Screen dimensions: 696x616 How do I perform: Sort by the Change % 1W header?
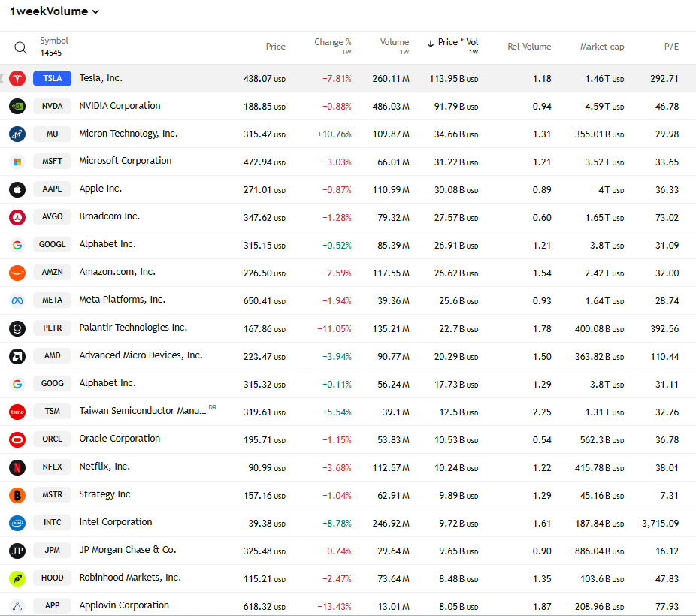click(332, 46)
